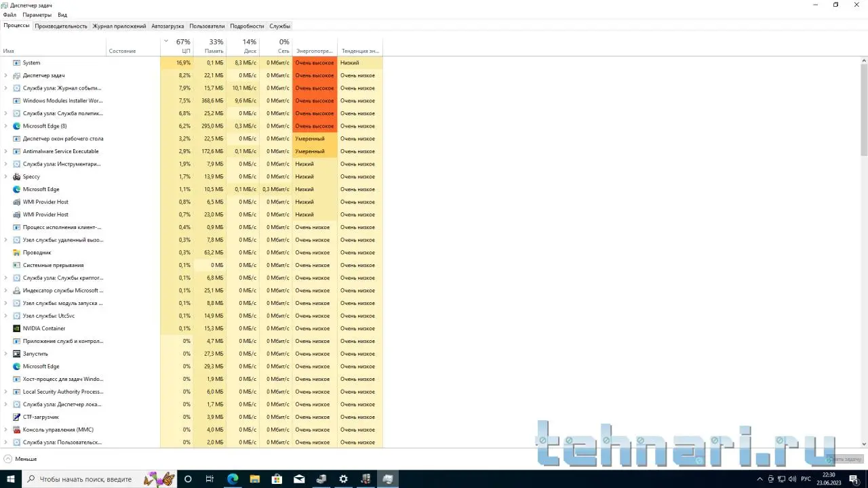Sort processes by Сеть column header
868x488 pixels.
tap(276, 46)
